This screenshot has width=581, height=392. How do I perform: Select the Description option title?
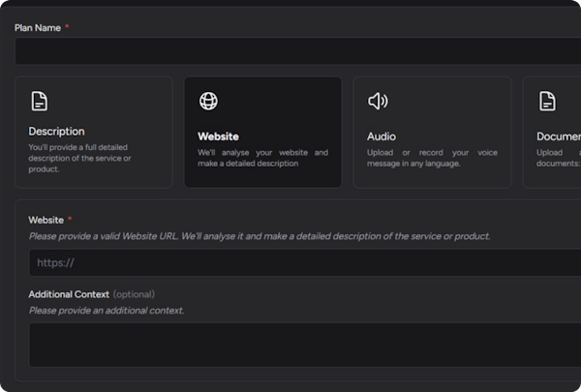click(56, 132)
